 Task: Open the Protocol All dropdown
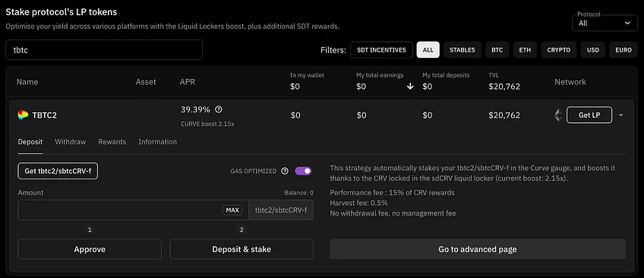pos(605,23)
